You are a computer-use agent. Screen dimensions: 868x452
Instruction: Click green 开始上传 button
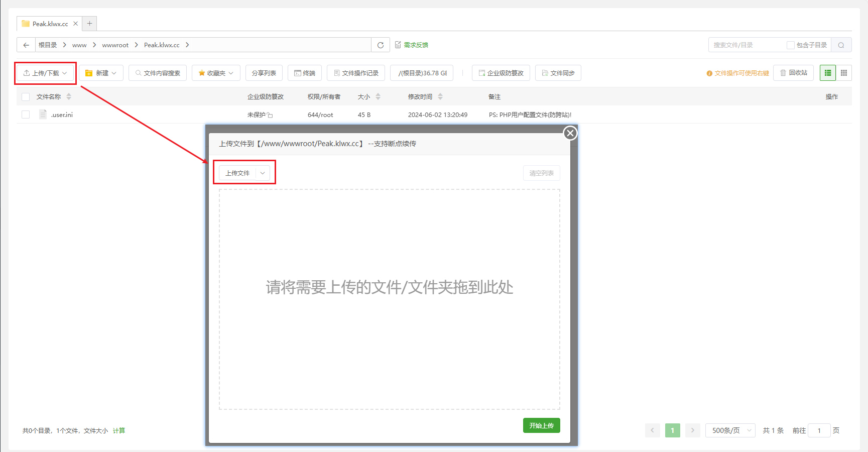(541, 425)
